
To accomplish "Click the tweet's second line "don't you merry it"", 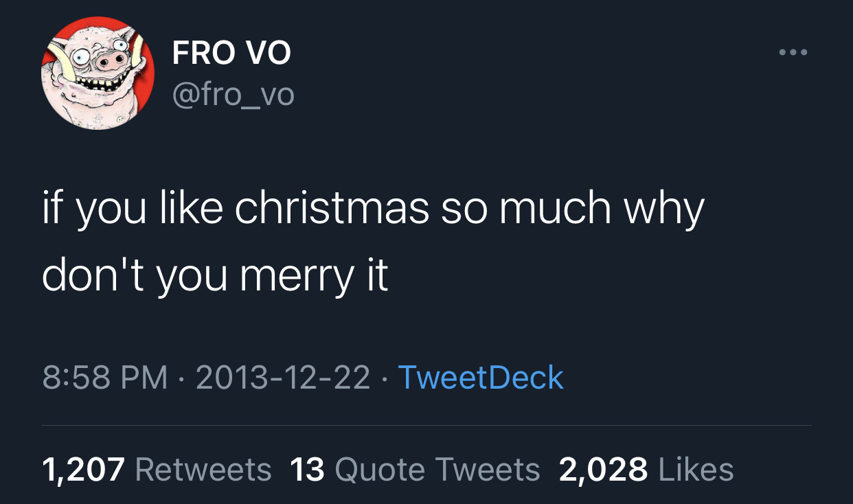I will [x=215, y=275].
